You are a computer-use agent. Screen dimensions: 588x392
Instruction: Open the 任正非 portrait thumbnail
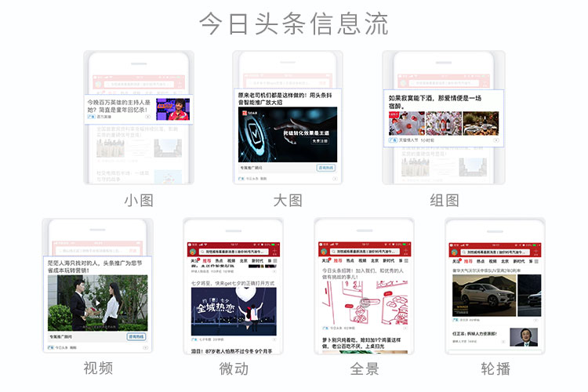click(524, 337)
